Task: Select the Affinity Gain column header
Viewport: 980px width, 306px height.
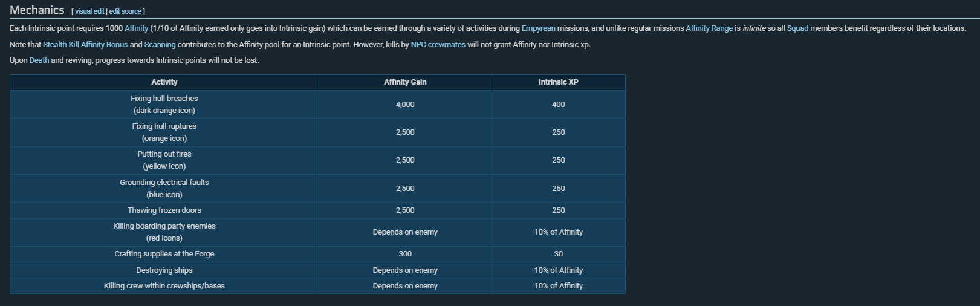Action: point(405,82)
